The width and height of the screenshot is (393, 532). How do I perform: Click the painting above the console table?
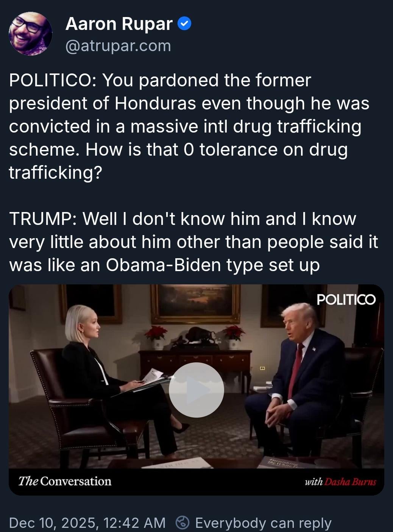195,303
